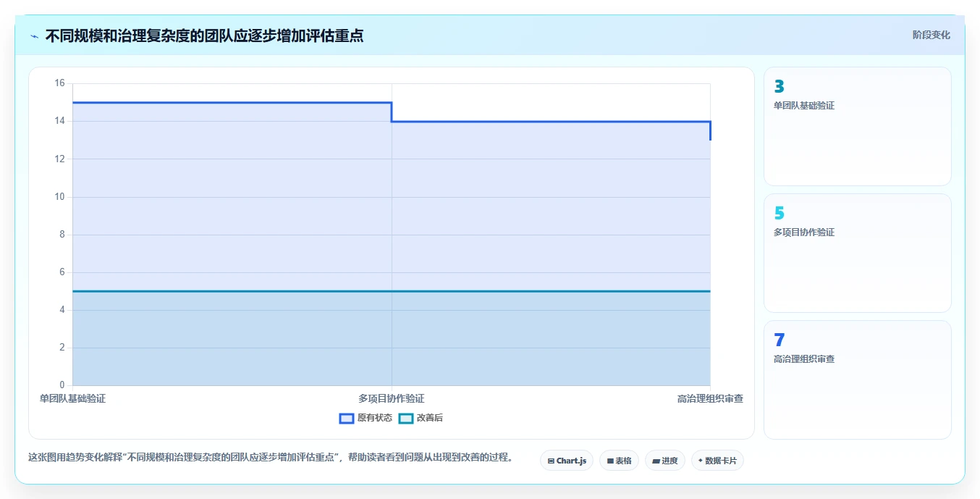
Task: Select the 数据卡片 tag chip
Action: pyautogui.click(x=717, y=461)
